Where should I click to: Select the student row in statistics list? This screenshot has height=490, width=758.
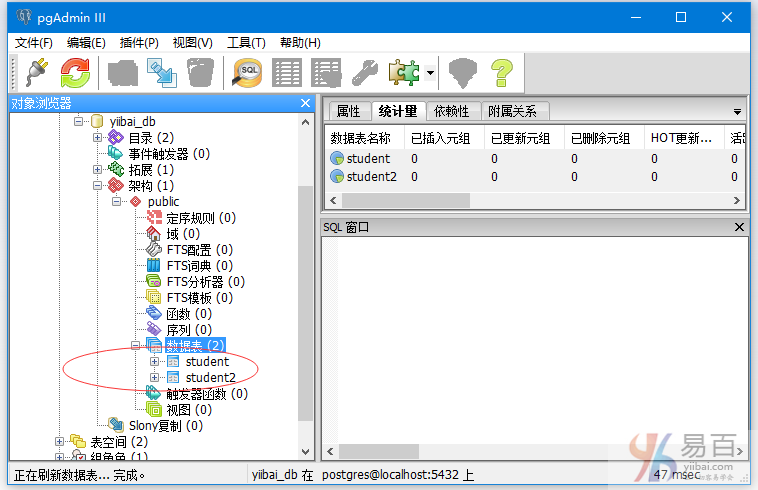pos(368,158)
